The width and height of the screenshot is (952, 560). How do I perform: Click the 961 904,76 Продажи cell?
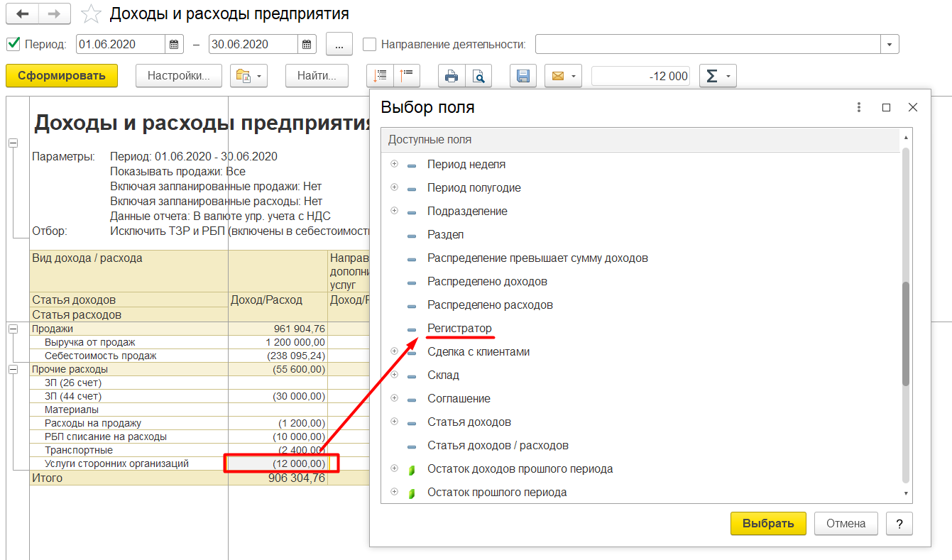pyautogui.click(x=277, y=329)
